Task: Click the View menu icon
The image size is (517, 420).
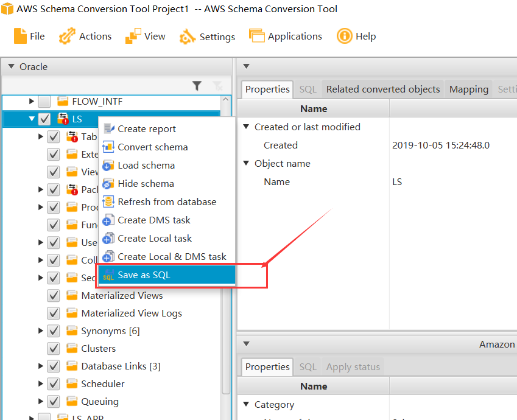Action: pos(133,36)
